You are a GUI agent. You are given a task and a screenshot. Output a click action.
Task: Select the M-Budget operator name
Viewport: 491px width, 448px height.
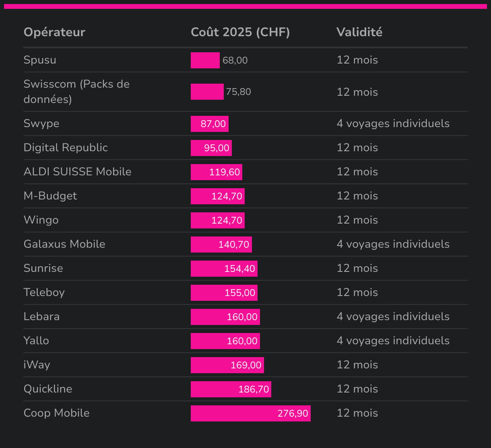click(50, 196)
